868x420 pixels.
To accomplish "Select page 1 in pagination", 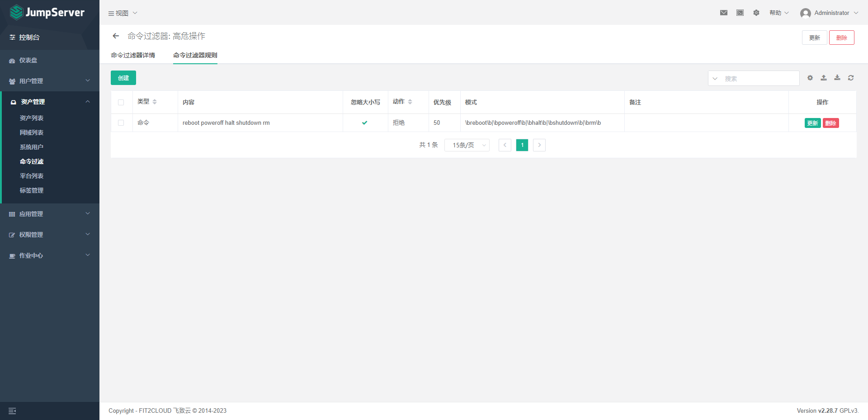I will 522,145.
